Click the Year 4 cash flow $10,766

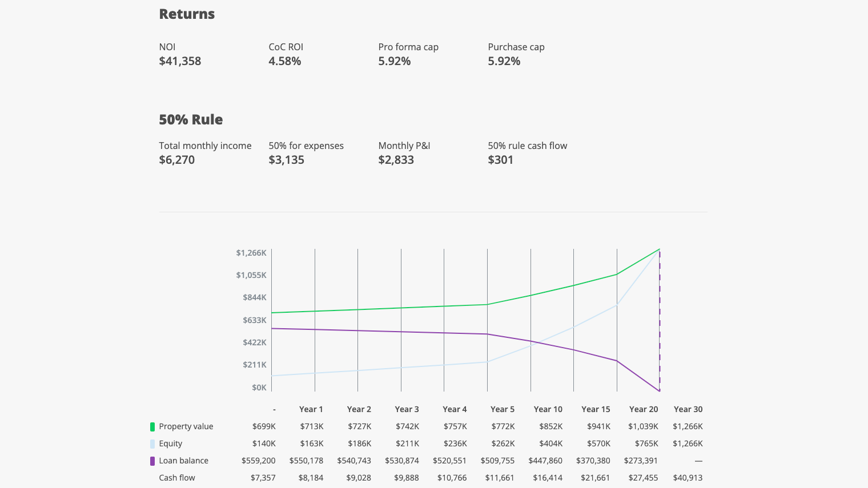tap(452, 478)
